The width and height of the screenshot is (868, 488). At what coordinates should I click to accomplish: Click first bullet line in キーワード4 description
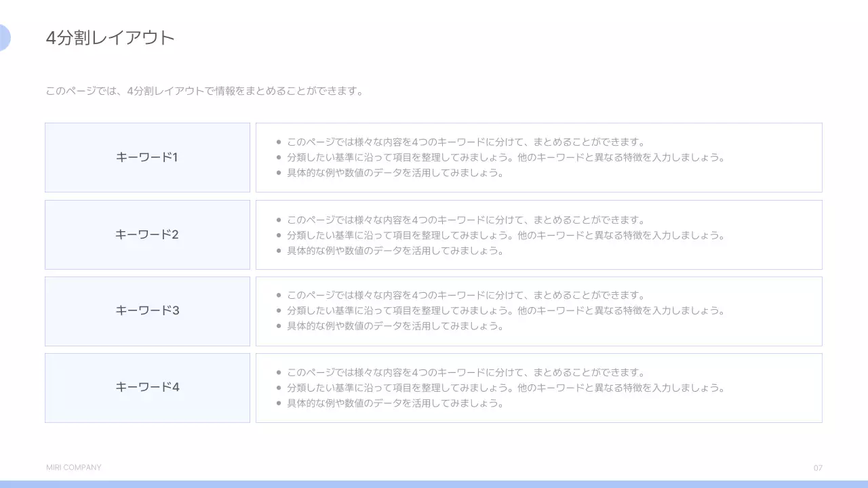point(465,373)
